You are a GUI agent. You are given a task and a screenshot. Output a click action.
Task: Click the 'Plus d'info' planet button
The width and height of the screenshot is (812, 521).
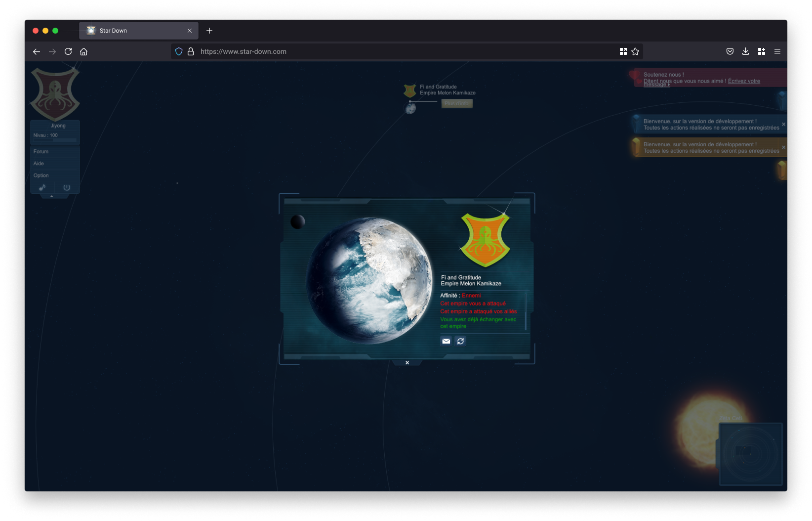tap(456, 103)
